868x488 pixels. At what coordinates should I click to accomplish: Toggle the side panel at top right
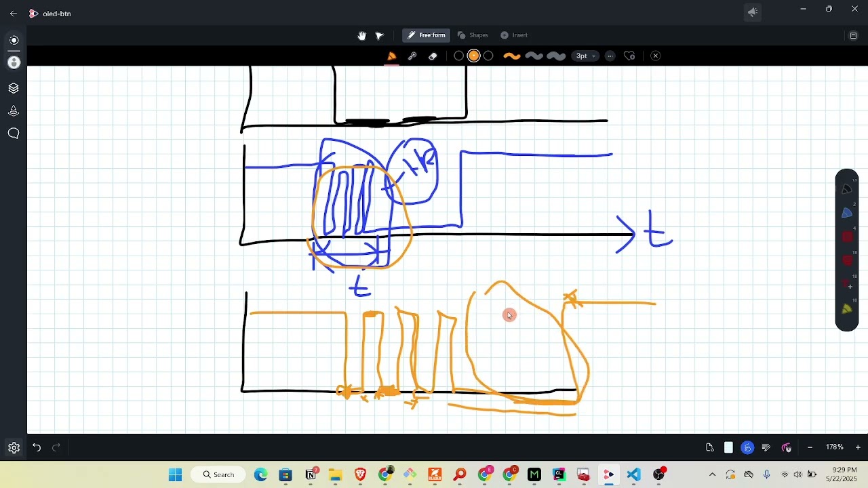pos(854,36)
